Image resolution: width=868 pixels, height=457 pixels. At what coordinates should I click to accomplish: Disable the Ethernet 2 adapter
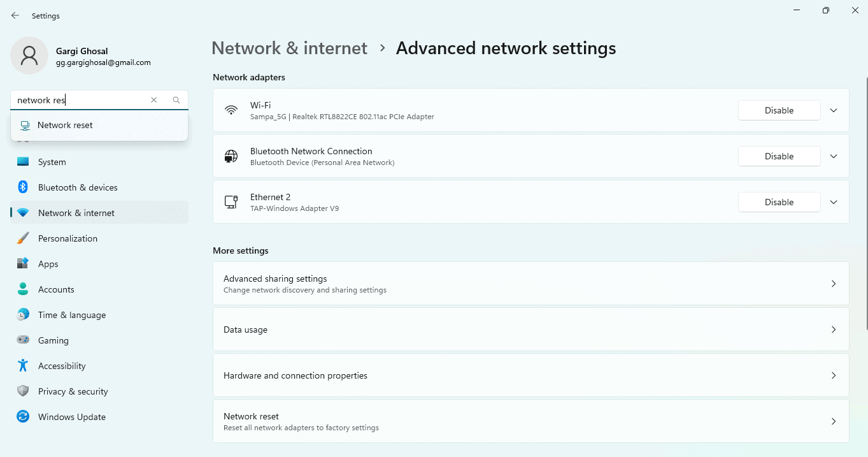(779, 202)
